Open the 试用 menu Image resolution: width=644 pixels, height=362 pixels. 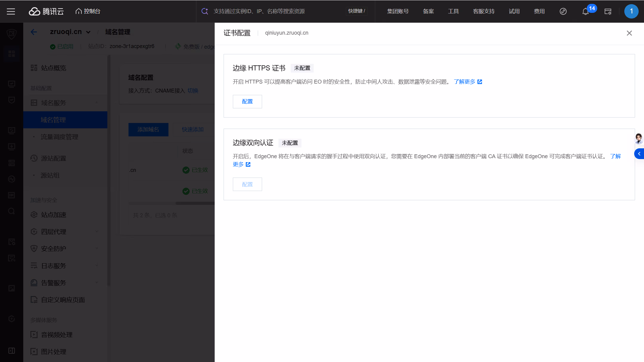(x=514, y=11)
